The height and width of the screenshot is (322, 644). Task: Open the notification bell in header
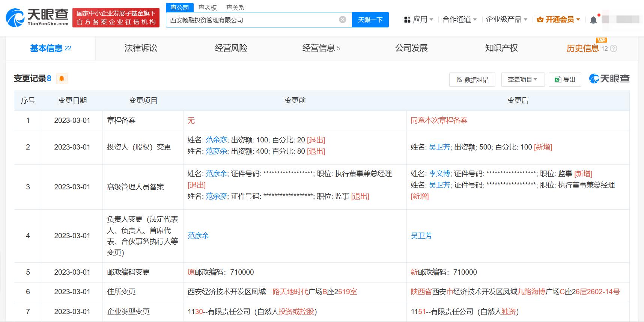coord(593,20)
